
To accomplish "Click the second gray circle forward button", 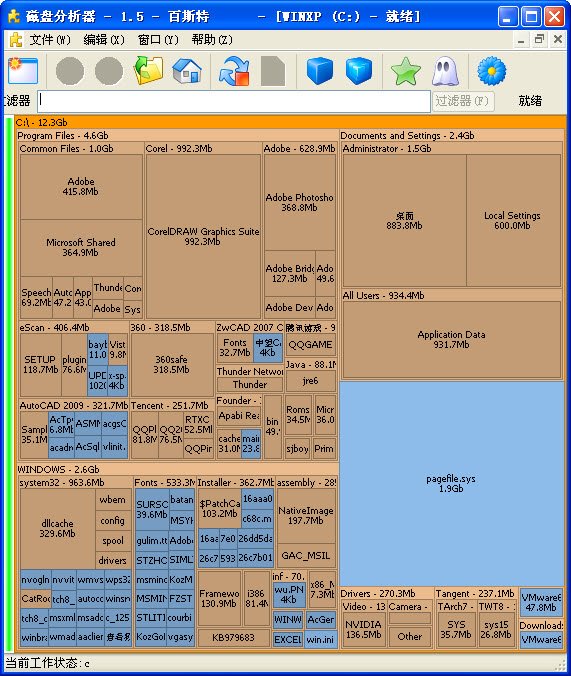I will 109,71.
